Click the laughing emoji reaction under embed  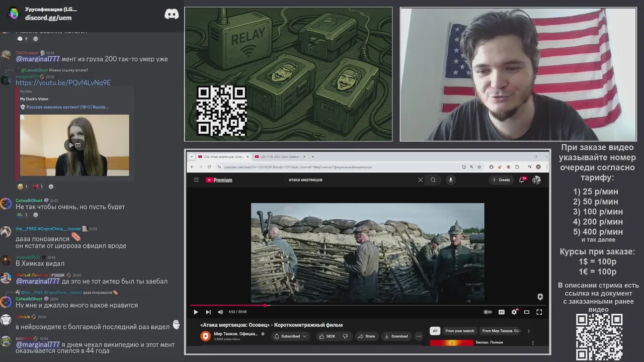23,187
